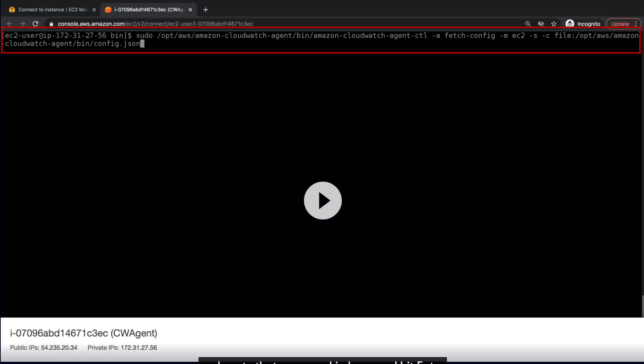Image resolution: width=644 pixels, height=364 pixels.
Task: Bookmark this page with the star icon
Action: 554,24
